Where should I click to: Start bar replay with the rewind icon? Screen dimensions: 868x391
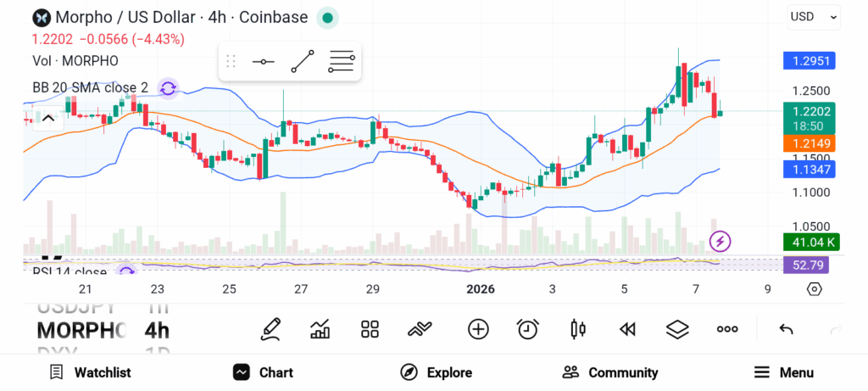627,329
